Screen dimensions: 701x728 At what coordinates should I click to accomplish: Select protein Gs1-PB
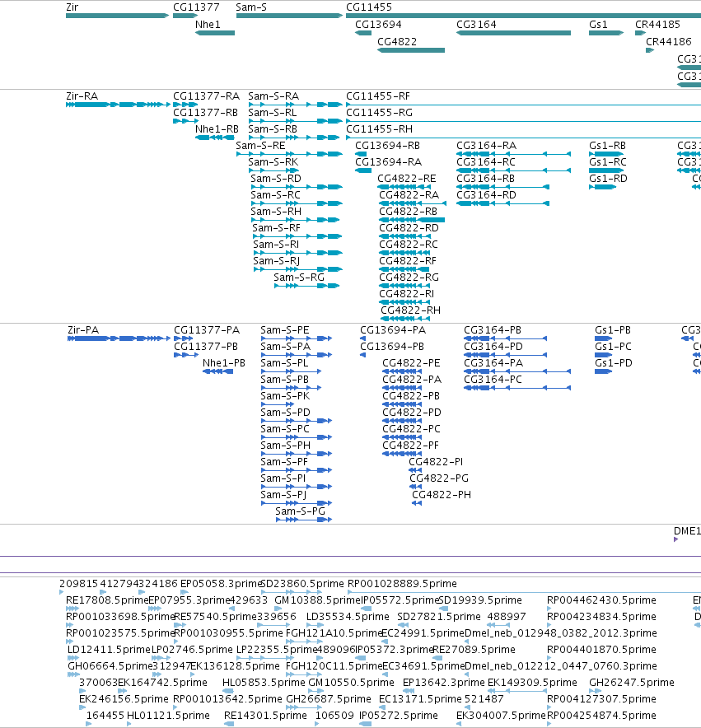(613, 330)
